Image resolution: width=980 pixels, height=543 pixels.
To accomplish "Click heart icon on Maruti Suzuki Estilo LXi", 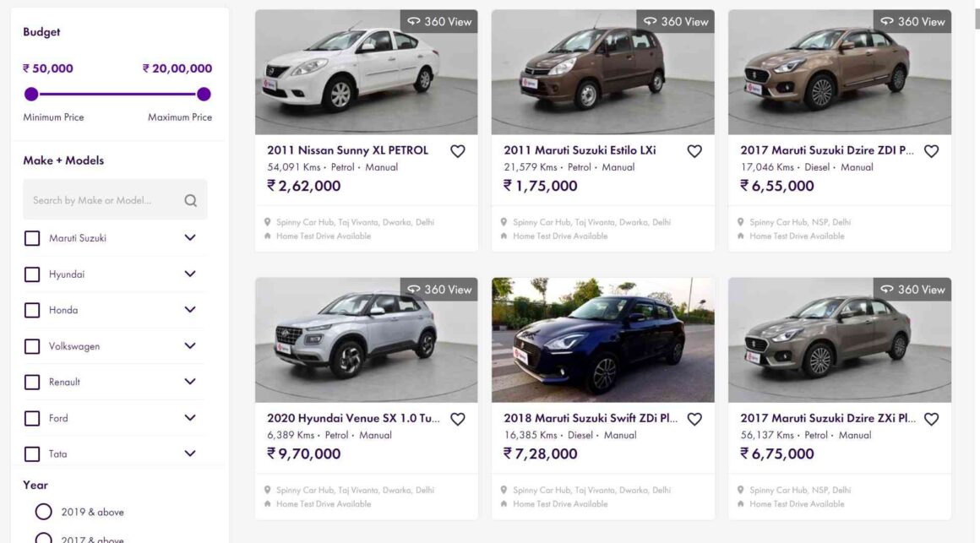I will [x=694, y=151].
